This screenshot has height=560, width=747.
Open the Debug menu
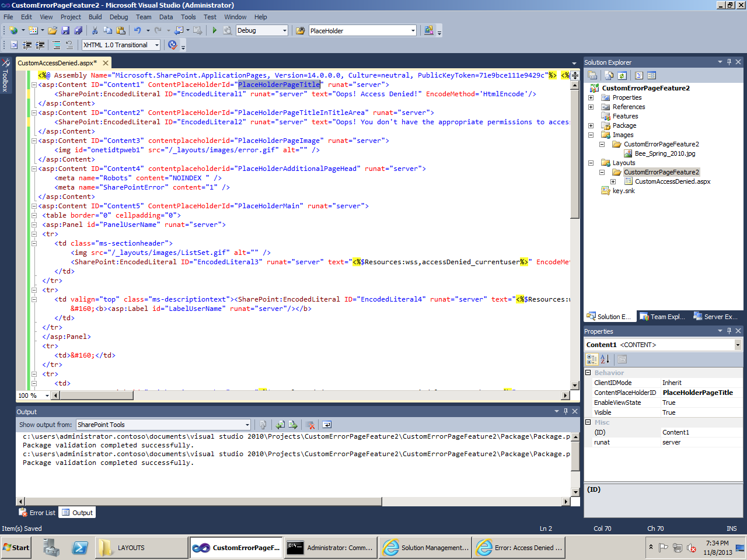118,17
